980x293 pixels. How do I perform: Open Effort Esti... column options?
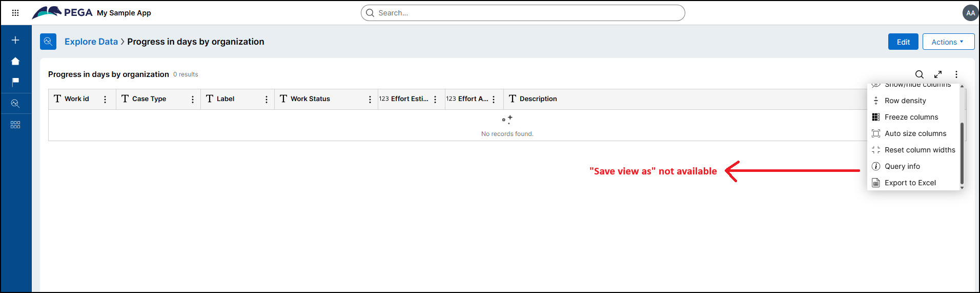tap(435, 100)
